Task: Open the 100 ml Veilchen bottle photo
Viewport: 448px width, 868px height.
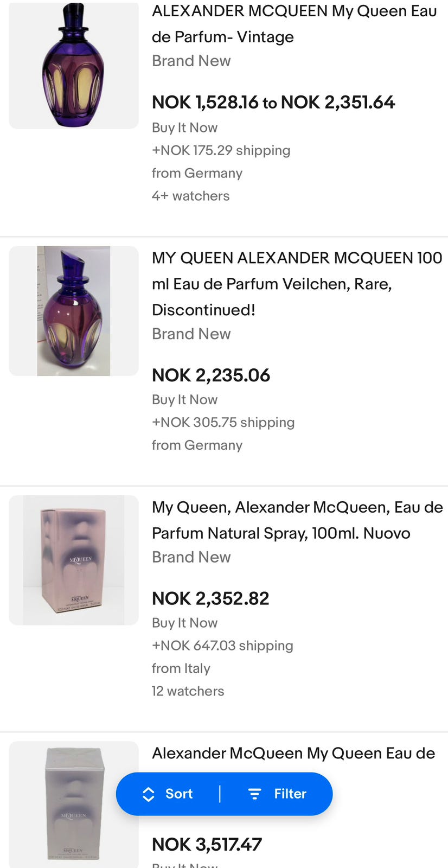Action: (74, 311)
